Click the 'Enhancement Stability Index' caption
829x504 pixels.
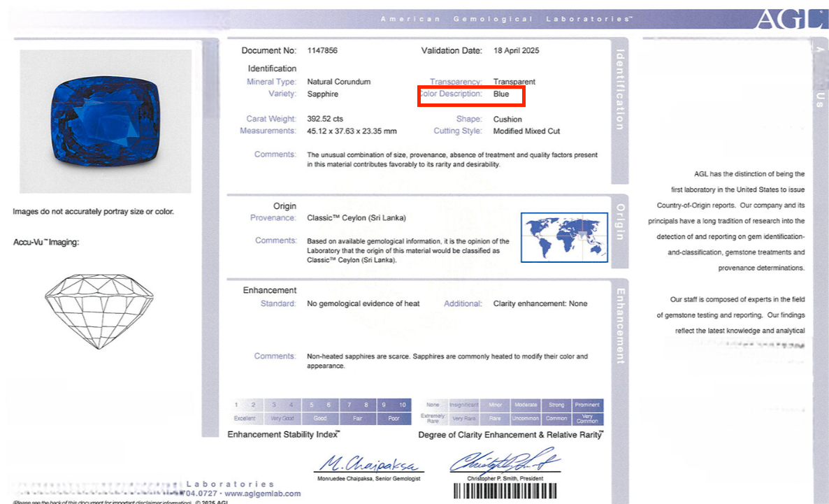[283, 435]
